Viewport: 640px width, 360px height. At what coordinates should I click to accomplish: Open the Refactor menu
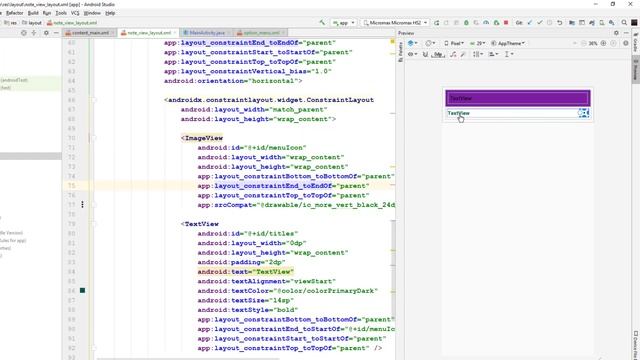(14, 13)
